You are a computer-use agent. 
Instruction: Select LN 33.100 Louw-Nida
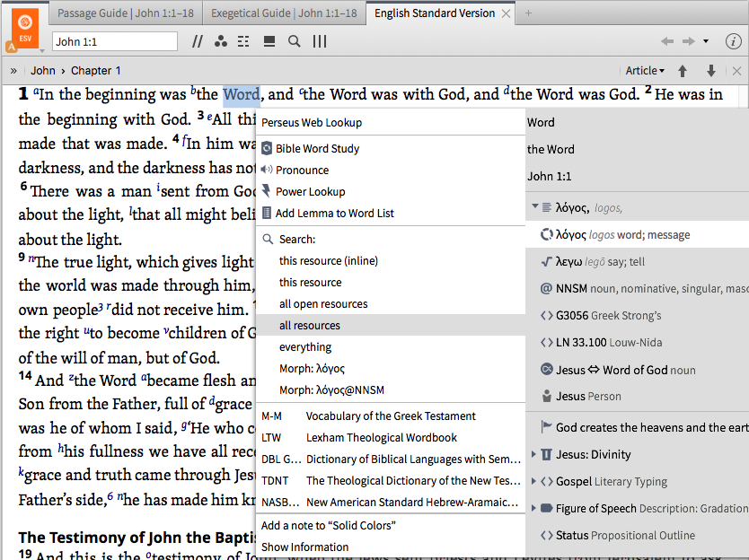pos(638,342)
